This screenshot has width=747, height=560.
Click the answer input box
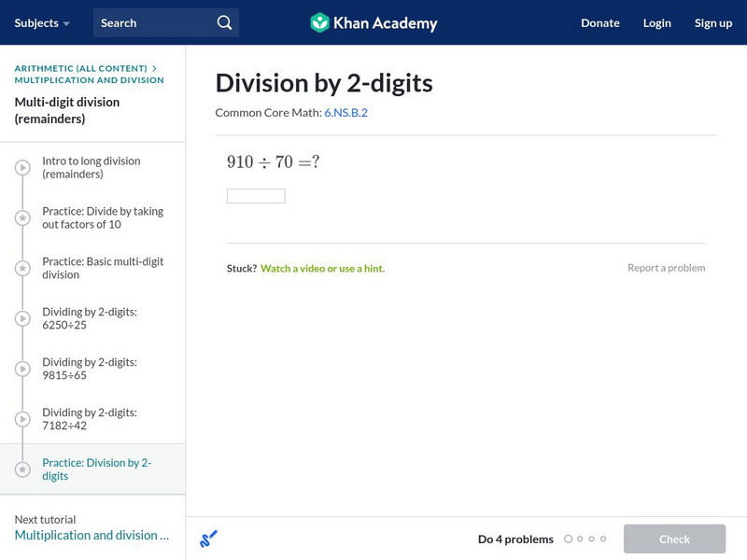pyautogui.click(x=256, y=196)
